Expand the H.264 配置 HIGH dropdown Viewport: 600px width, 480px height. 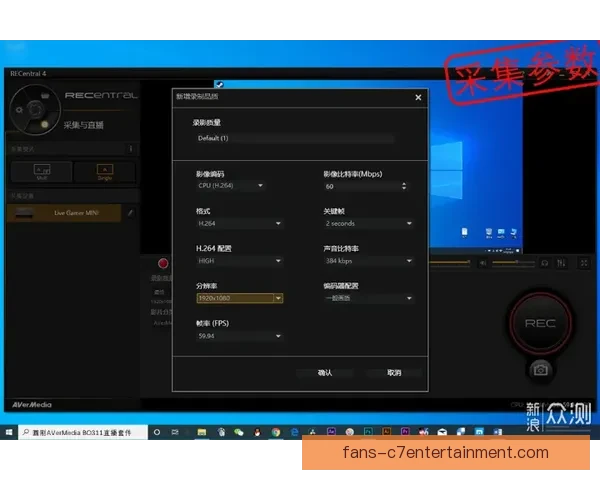[x=240, y=261]
